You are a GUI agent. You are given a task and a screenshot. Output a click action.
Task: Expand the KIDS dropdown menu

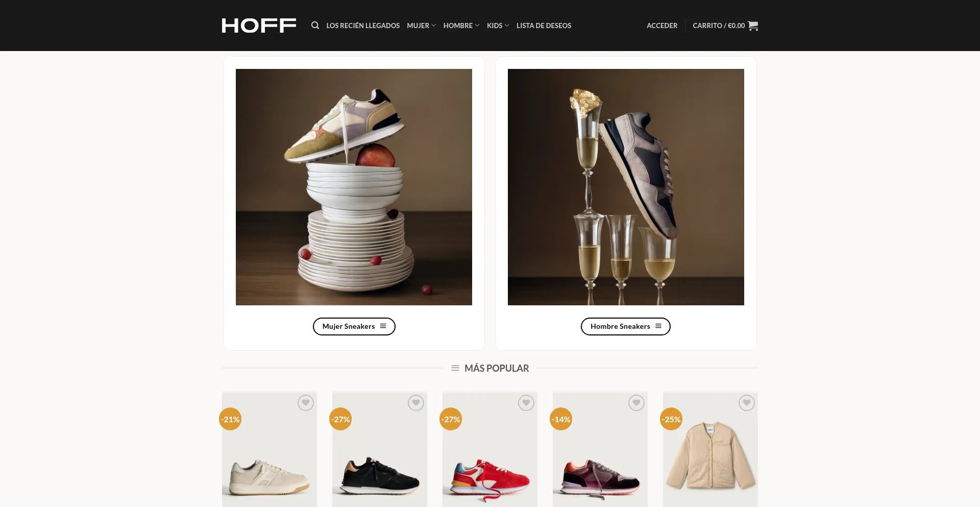[498, 26]
